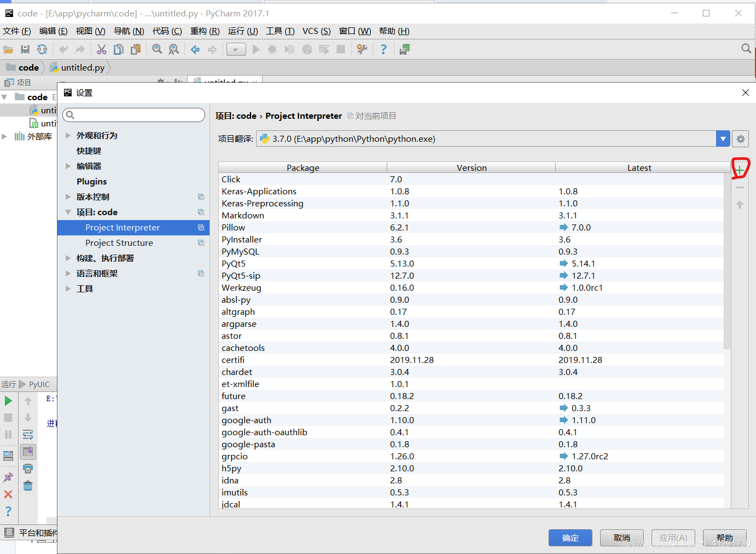Close the run session via red X icon
Image resolution: width=756 pixels, height=554 pixels.
click(8, 494)
